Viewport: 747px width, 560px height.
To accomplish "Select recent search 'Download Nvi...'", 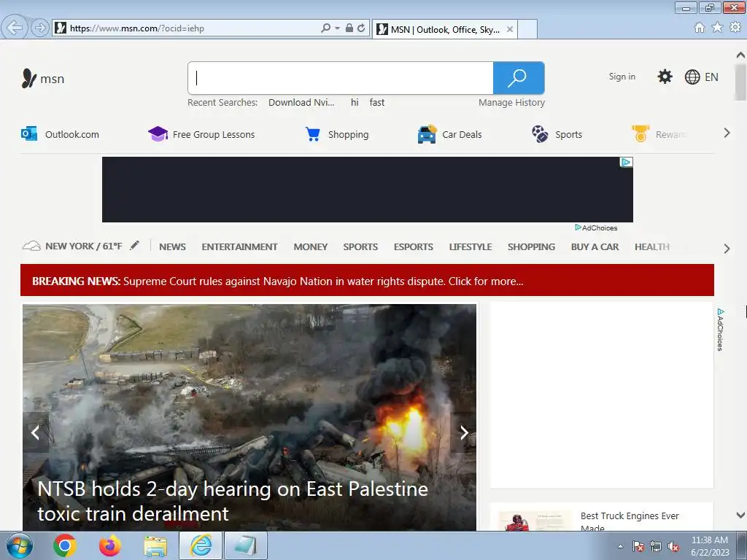I will pyautogui.click(x=301, y=102).
